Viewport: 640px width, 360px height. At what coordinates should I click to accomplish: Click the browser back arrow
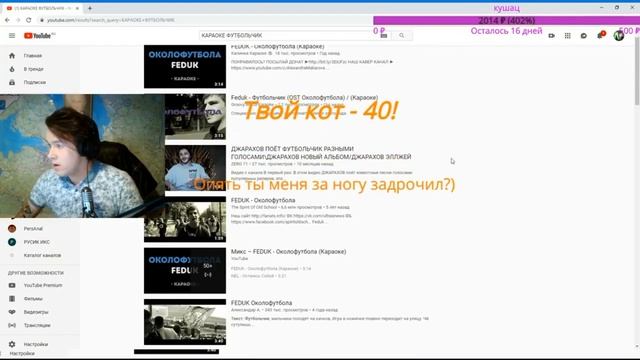(x=7, y=20)
